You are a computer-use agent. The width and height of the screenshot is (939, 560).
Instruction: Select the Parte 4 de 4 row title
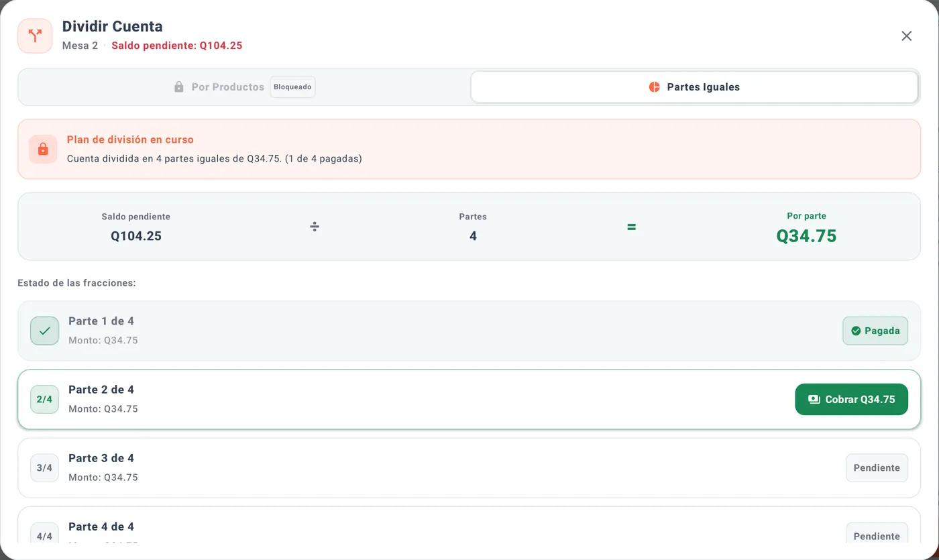tap(101, 526)
